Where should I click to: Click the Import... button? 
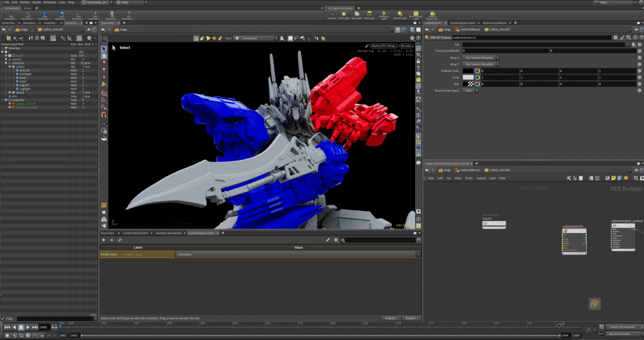click(391, 319)
